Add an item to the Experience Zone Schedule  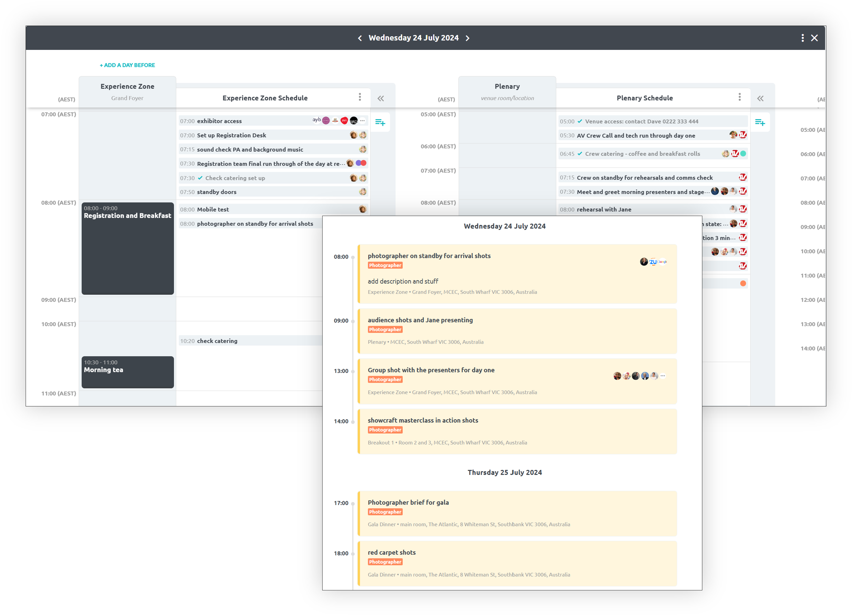tap(381, 122)
